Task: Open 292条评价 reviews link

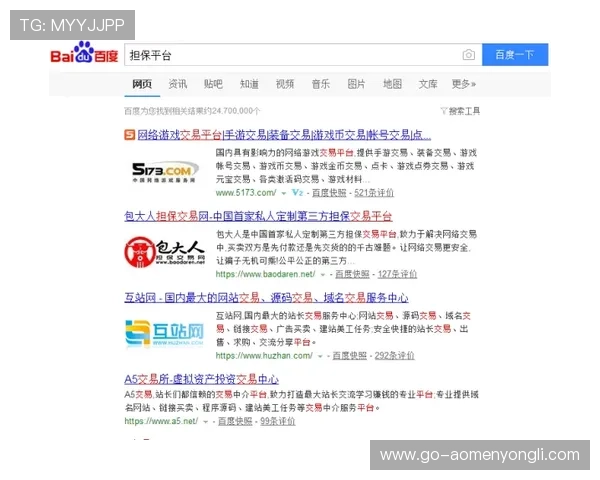Action: click(x=395, y=356)
